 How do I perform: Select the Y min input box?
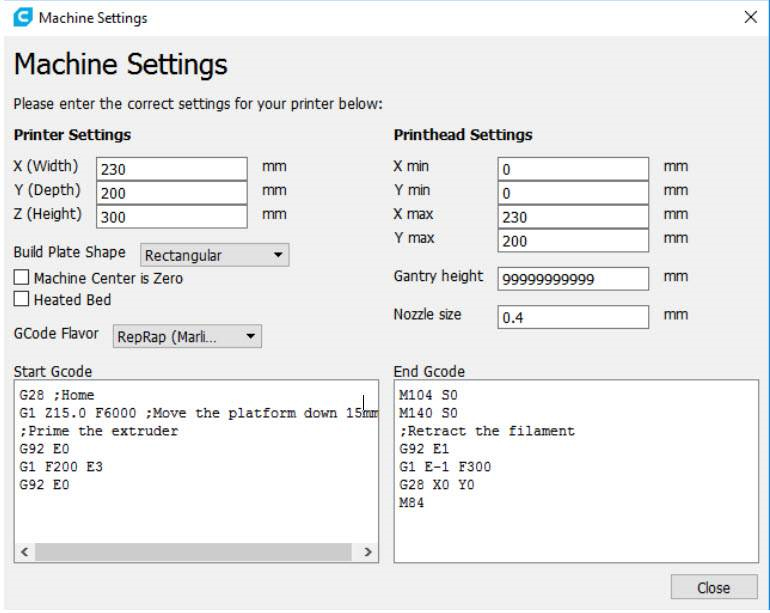tap(573, 193)
